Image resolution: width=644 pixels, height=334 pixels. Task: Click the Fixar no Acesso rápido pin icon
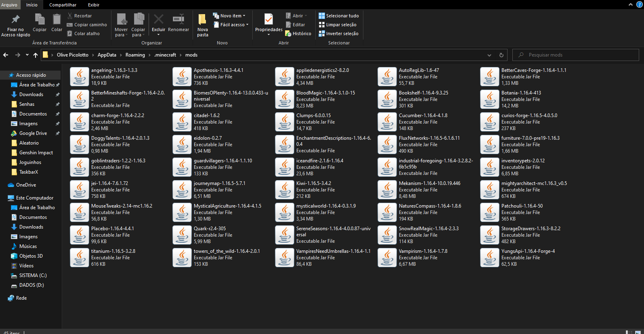tap(15, 19)
